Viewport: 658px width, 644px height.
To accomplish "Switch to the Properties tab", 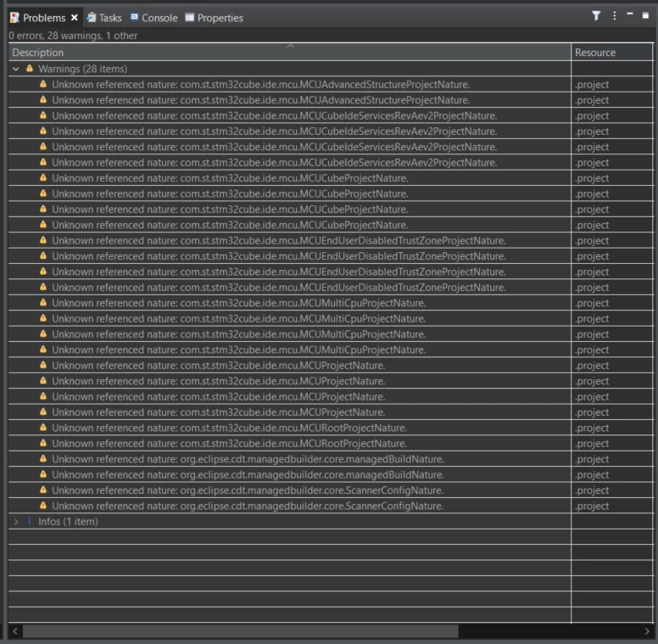I will (214, 18).
